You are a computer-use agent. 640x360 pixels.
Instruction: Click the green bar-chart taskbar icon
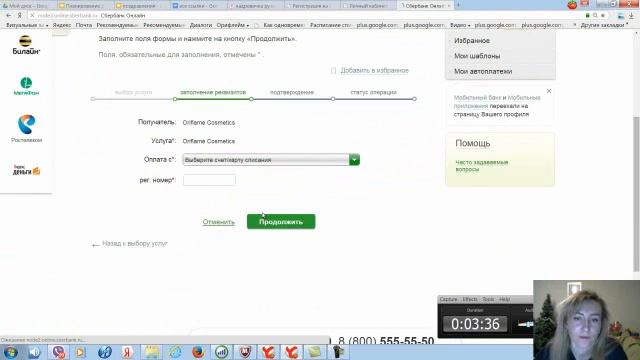click(x=222, y=352)
